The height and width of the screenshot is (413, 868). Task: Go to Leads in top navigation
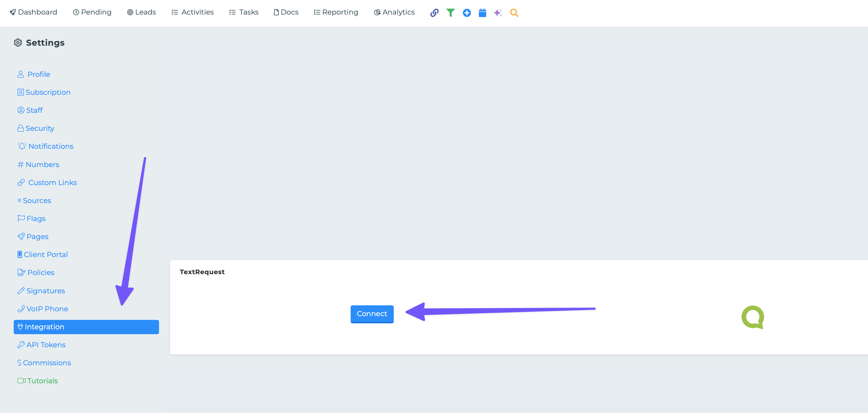[142, 12]
